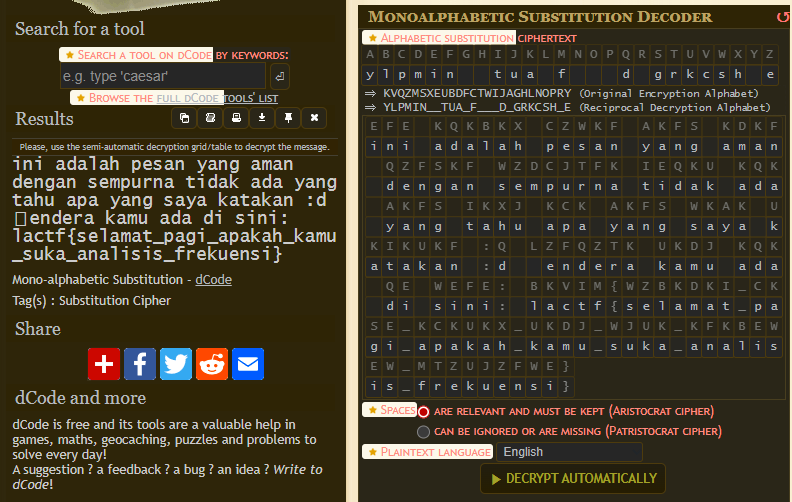Click the decrypted result text starting 'ini adalah pesan'
Image resolution: width=792 pixels, height=502 pixels.
pyautogui.click(x=175, y=209)
